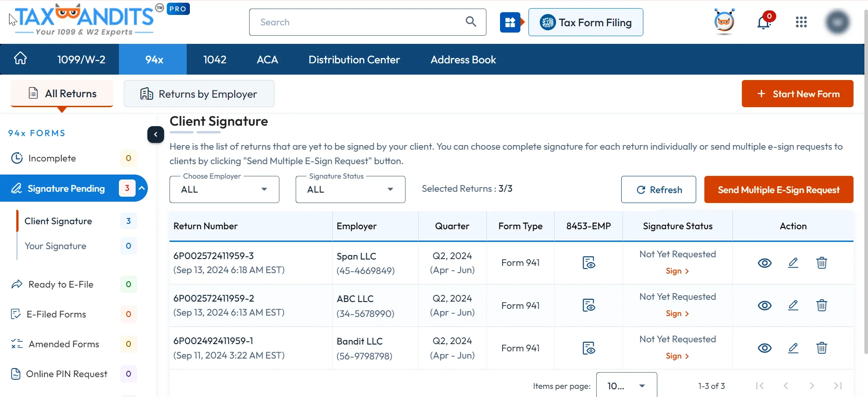Open the ACA tab
The image size is (868, 397).
pos(267,59)
